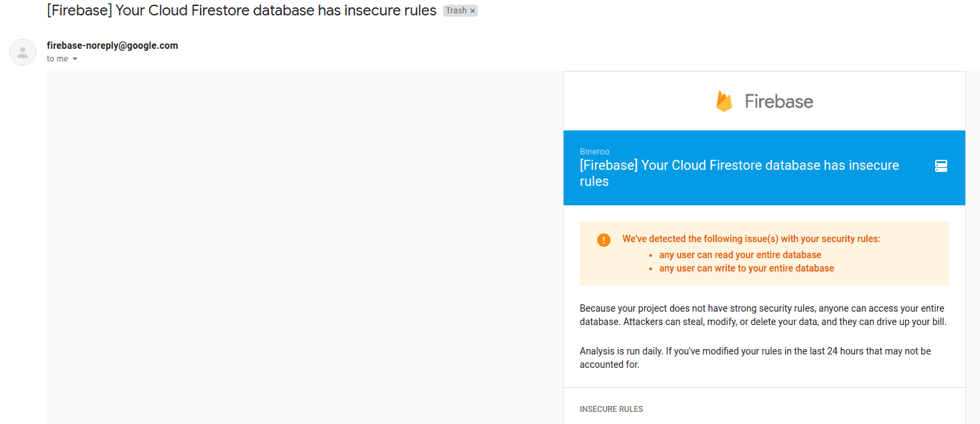
Task: Click "any user can write to your entire database"
Action: pyautogui.click(x=746, y=268)
